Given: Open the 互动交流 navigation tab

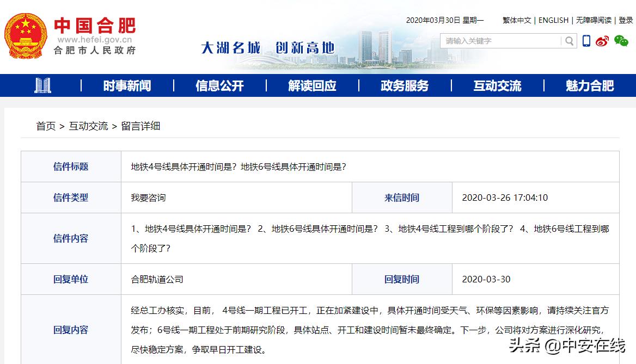Looking at the screenshot, I should 497,85.
